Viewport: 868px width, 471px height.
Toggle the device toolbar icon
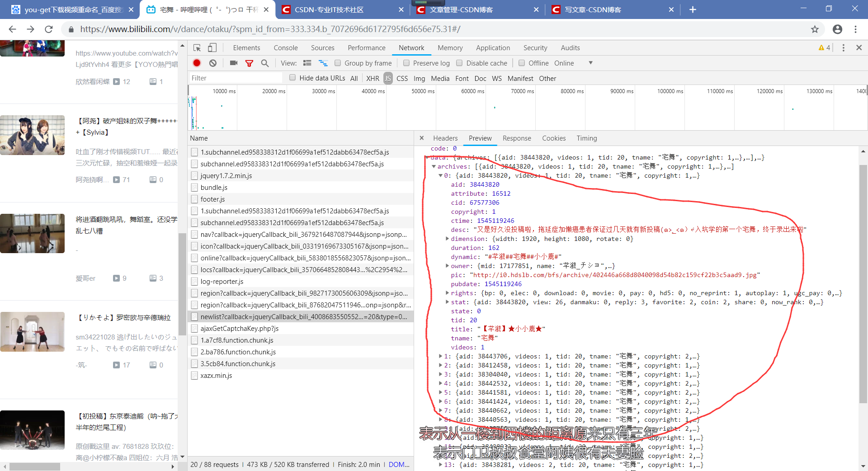(212, 48)
